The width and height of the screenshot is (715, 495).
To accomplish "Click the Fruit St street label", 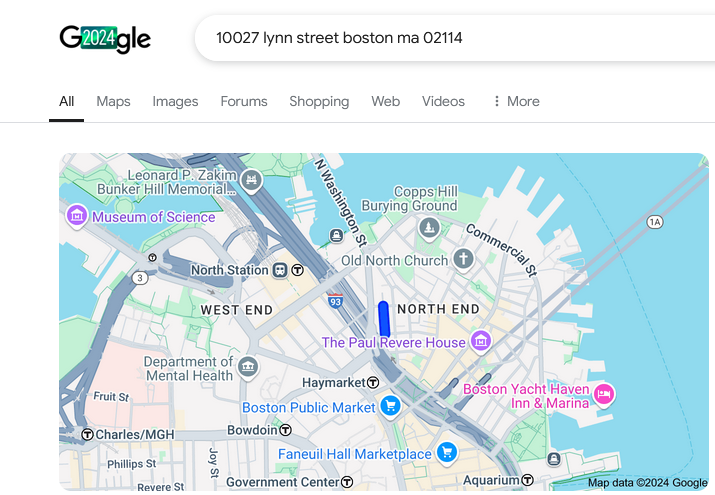I will coord(111,397).
